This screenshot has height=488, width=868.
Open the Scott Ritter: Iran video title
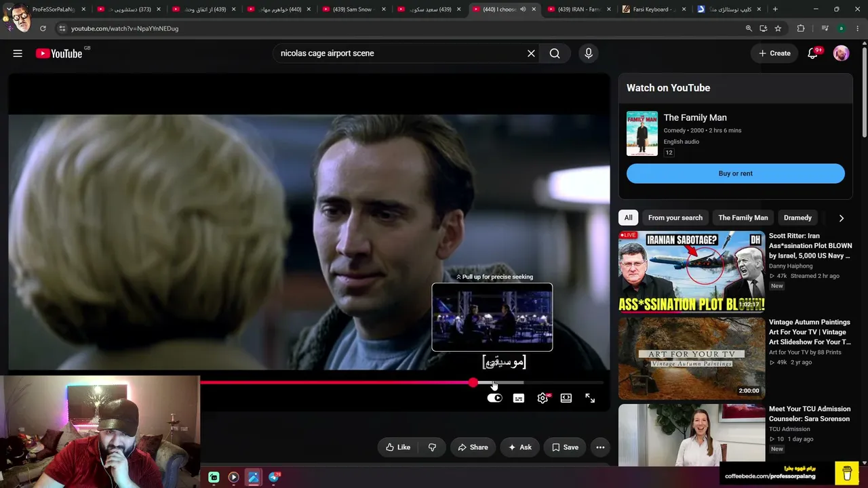810,245
